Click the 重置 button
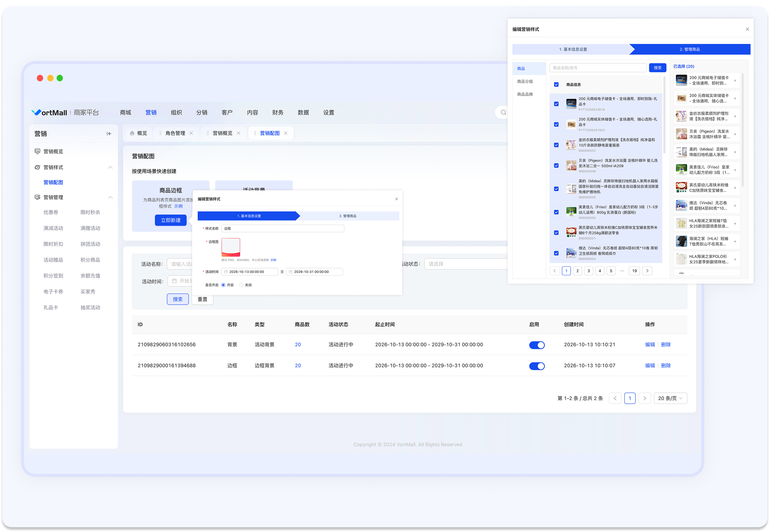 click(x=202, y=299)
